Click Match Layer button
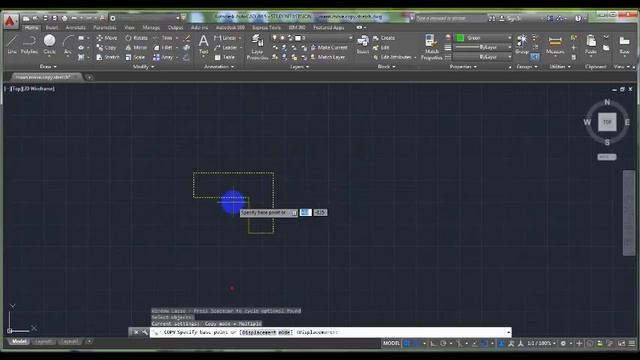 (328, 58)
